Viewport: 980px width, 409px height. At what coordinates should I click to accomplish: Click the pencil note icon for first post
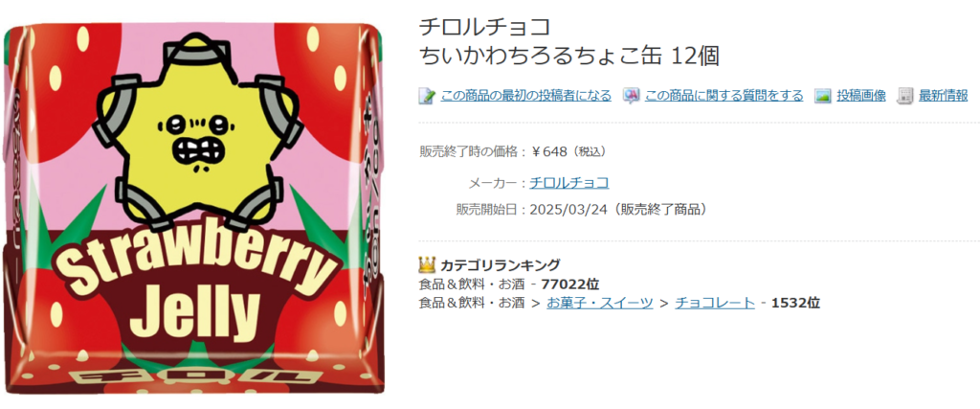pyautogui.click(x=426, y=96)
